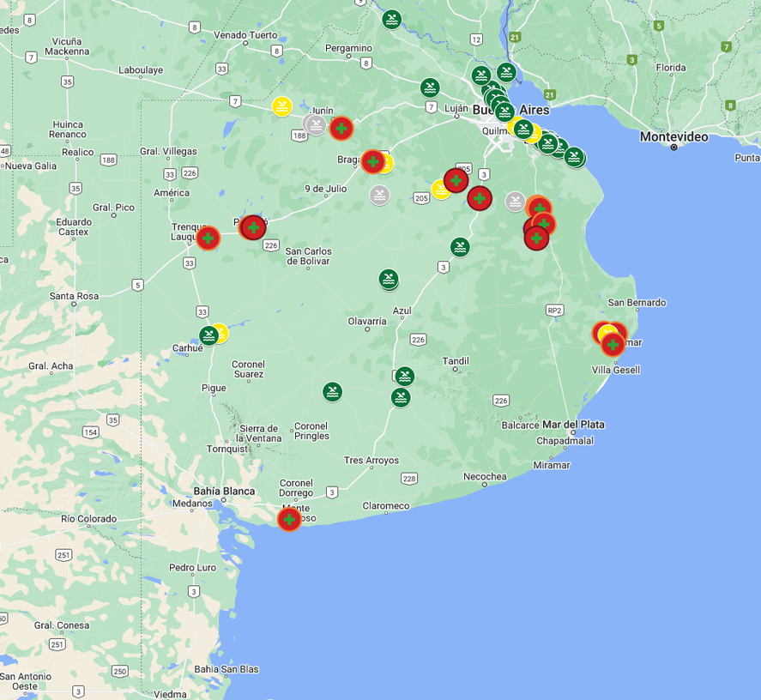The image size is (761, 700).
Task: Open the red cross marker at Monte Hermoso
Action: click(x=289, y=519)
